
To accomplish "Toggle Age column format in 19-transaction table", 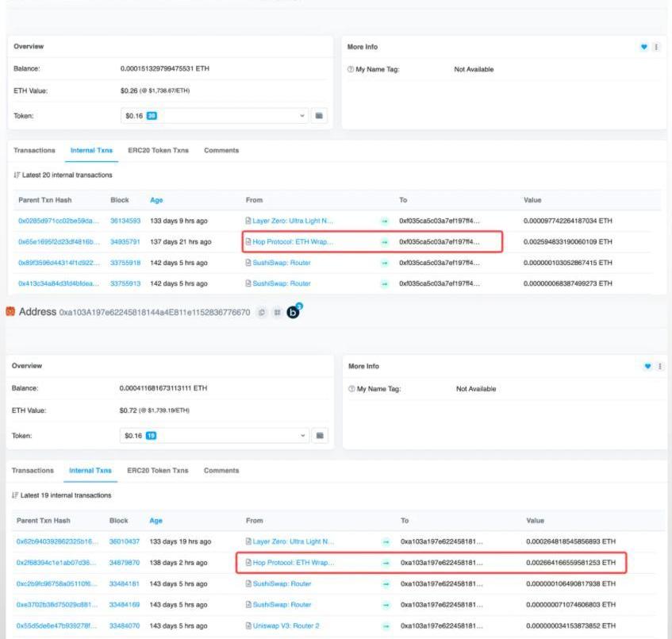I will pyautogui.click(x=156, y=521).
